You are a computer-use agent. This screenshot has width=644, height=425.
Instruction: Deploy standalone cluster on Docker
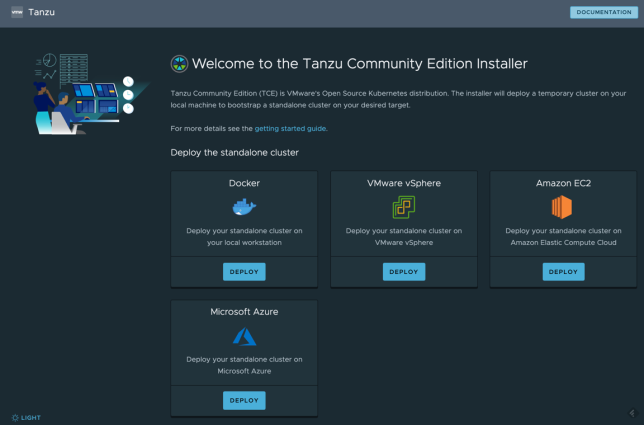pos(244,272)
